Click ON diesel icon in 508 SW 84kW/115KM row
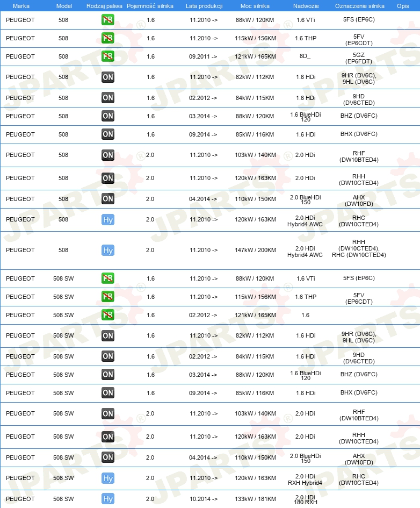420x508 pixels. (x=108, y=356)
